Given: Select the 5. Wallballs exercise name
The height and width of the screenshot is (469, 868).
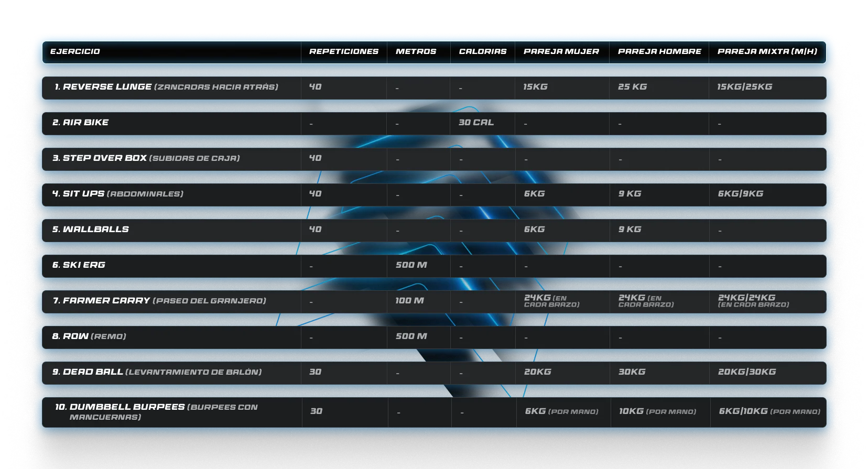Looking at the screenshot, I should pyautogui.click(x=90, y=230).
